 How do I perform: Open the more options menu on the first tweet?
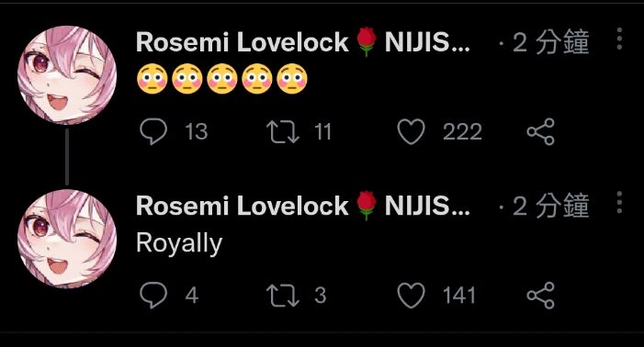point(619,39)
